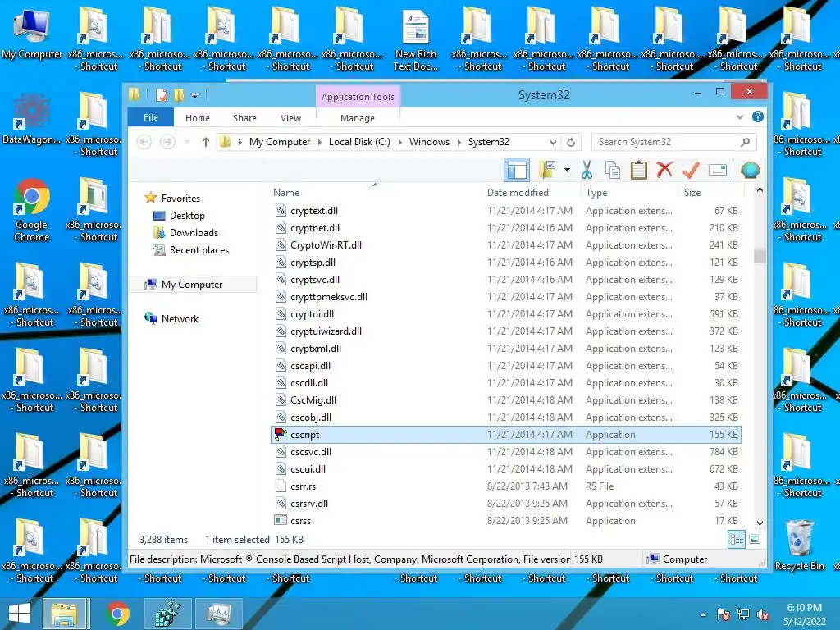The image size is (840, 630).
Task: Expand dropdown arrow beside folder options icon
Action: coord(567,171)
